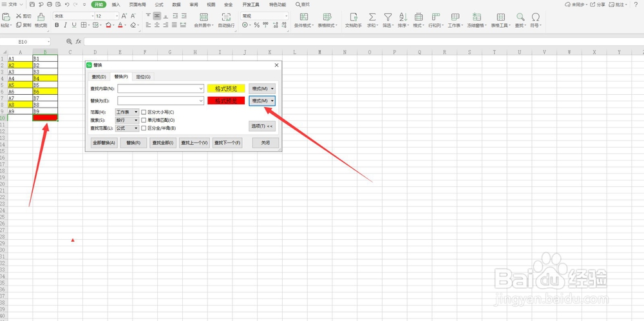Click the fill color bucket icon
The height and width of the screenshot is (321, 644).
click(108, 25)
